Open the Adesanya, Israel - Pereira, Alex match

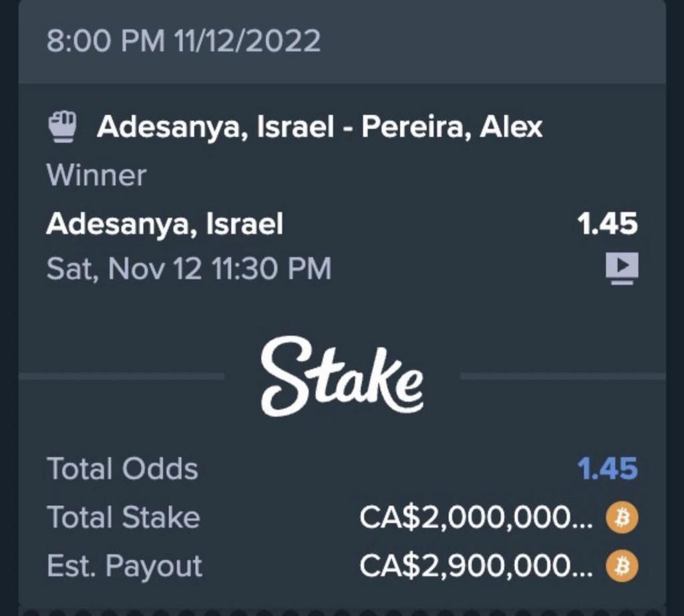319,126
